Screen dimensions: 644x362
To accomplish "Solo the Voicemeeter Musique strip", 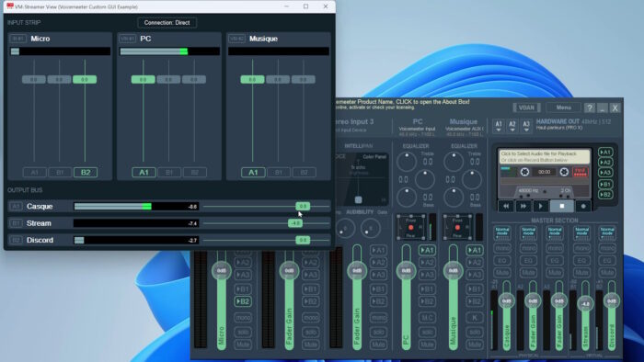I will click(x=475, y=332).
